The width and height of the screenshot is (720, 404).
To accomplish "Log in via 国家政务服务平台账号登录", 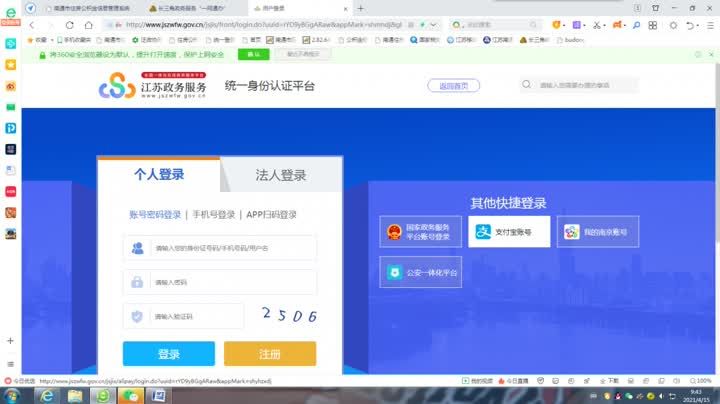I will (421, 231).
